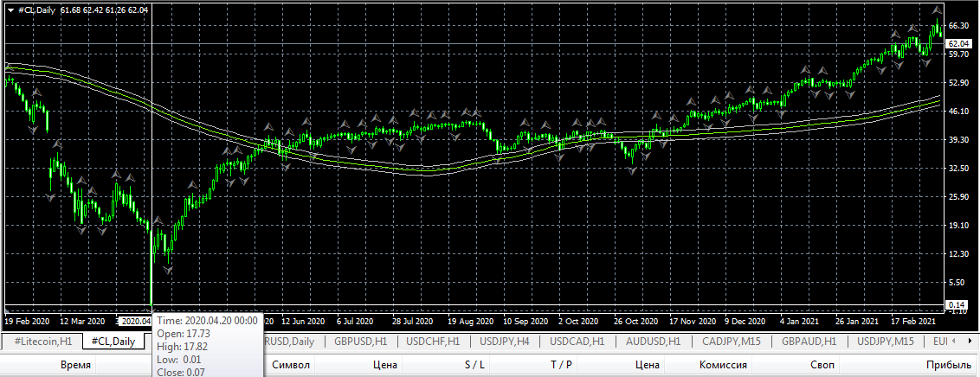Viewport: 980px width, 377px height.
Task: Click the 10 Sep 2020 date label
Action: point(525,322)
